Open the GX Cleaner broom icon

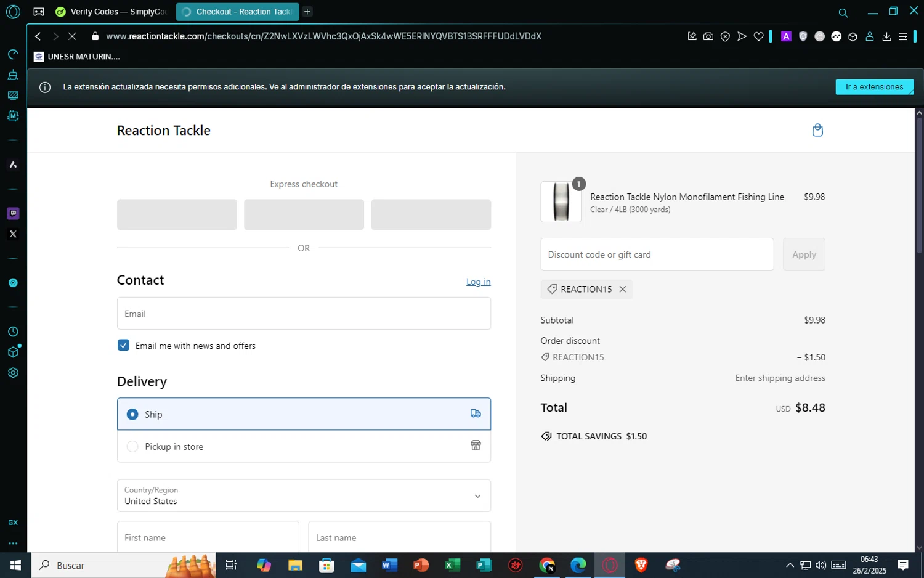pos(13,75)
